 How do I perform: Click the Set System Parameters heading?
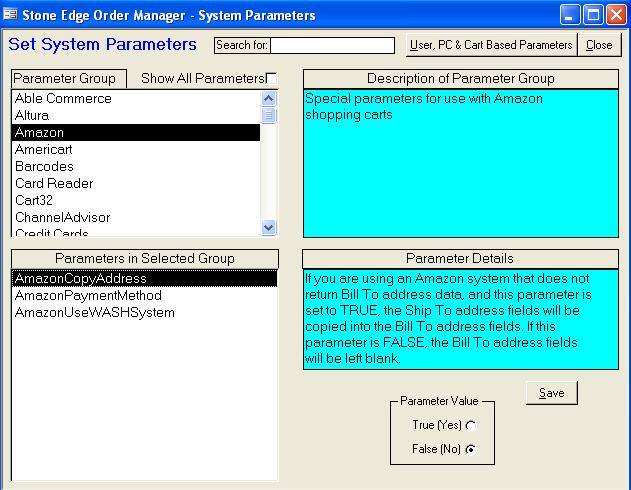pyautogui.click(x=102, y=44)
